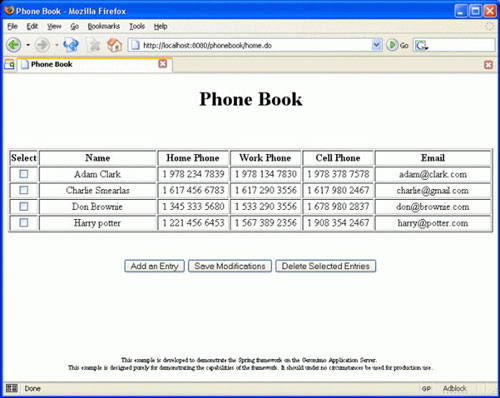Click the throbber activity indicator
The width and height of the screenshot is (500, 398).
coord(489,26)
